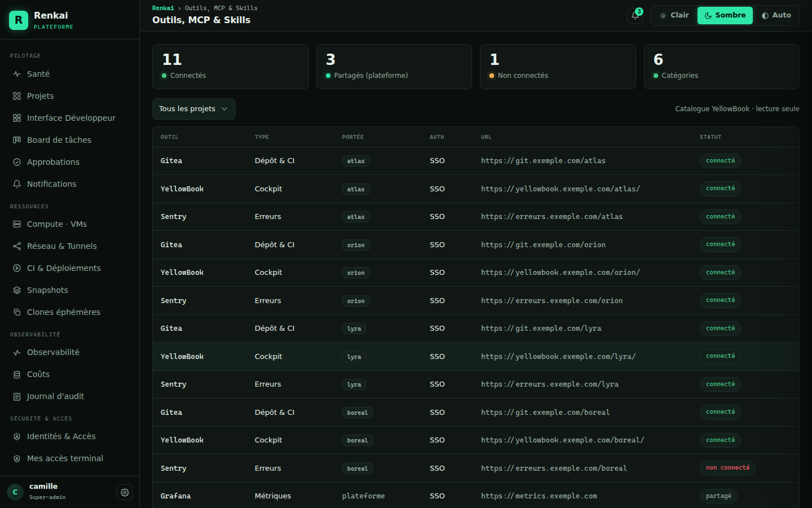Click the https://metrics.exemple.com URL
This screenshot has width=812, height=508.
539,496
